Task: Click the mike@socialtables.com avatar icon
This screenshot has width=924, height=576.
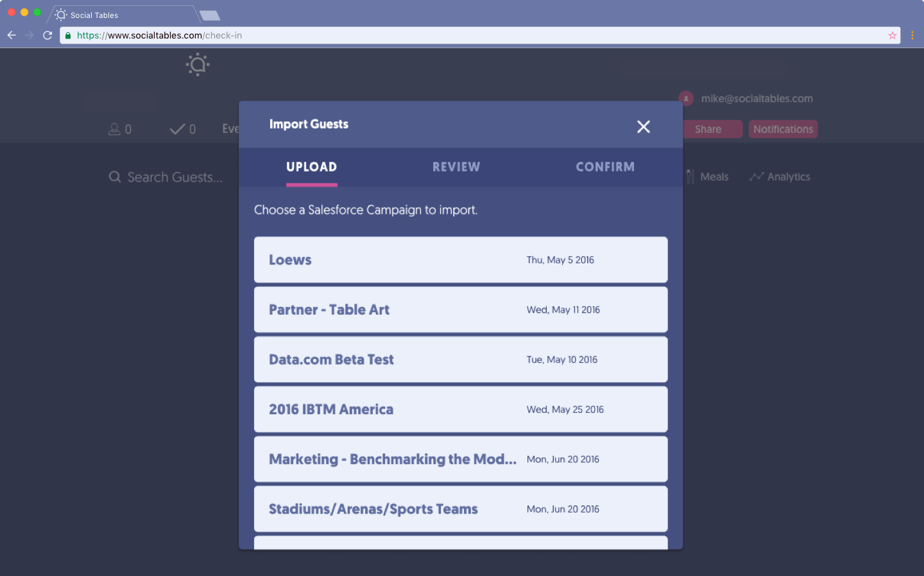Action: tap(685, 98)
